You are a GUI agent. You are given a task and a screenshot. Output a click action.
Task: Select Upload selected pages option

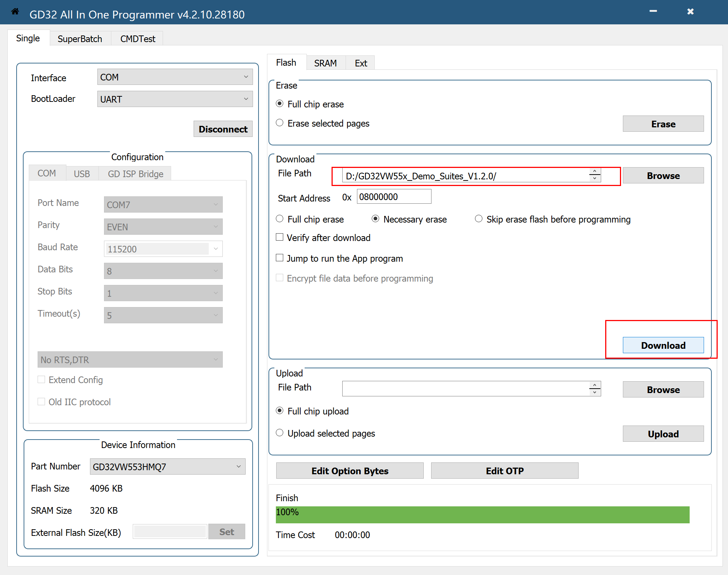tap(280, 433)
